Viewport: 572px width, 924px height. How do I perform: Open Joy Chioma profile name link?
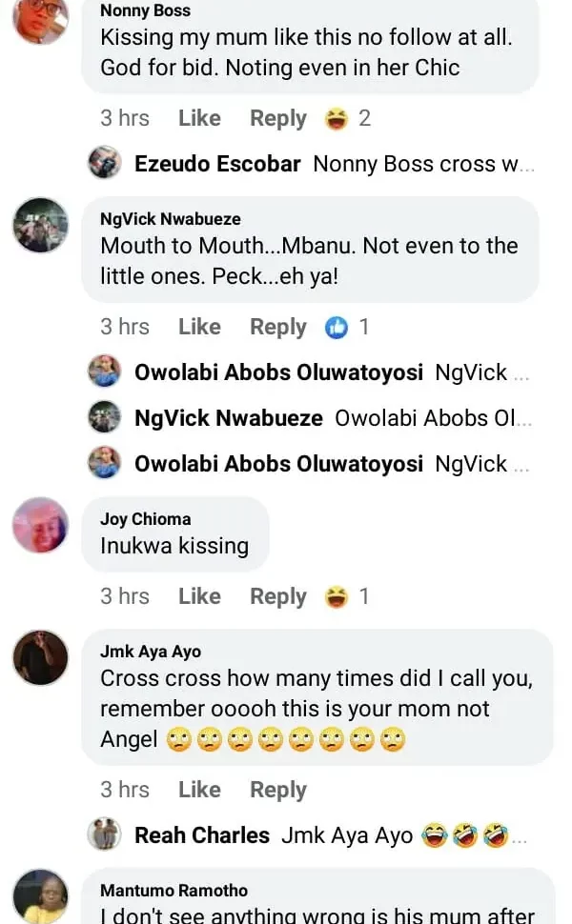click(x=145, y=519)
